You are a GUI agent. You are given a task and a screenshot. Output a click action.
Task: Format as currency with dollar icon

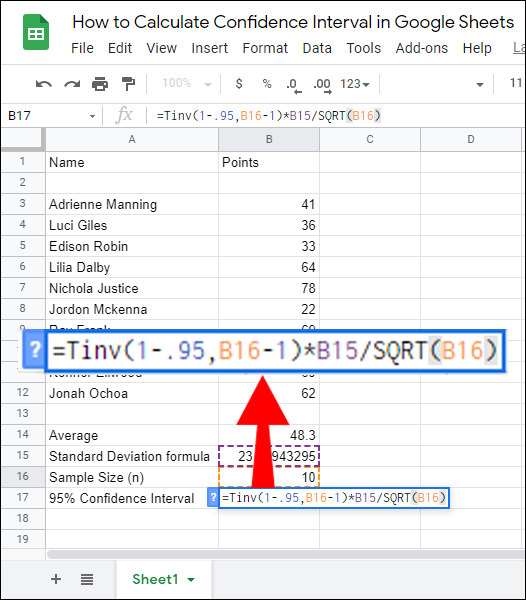click(239, 83)
